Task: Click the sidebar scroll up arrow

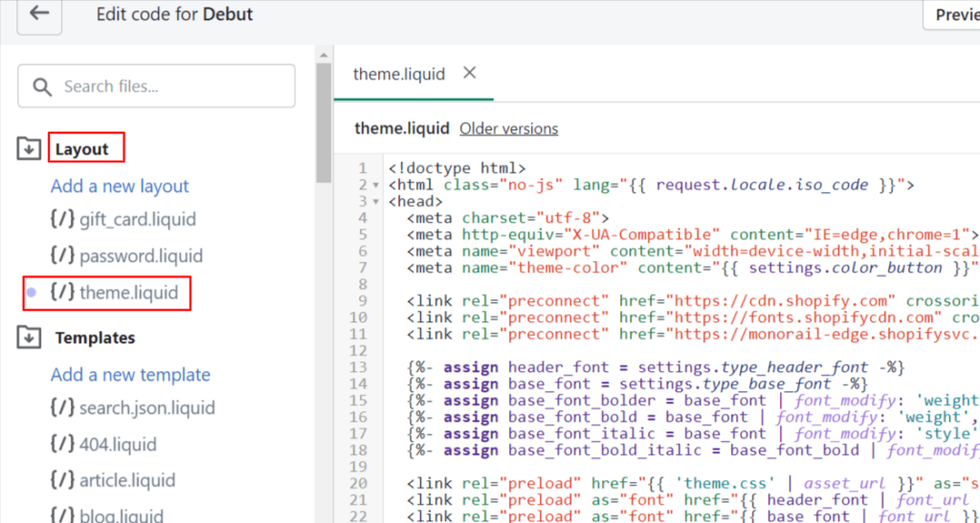Action: 323,55
